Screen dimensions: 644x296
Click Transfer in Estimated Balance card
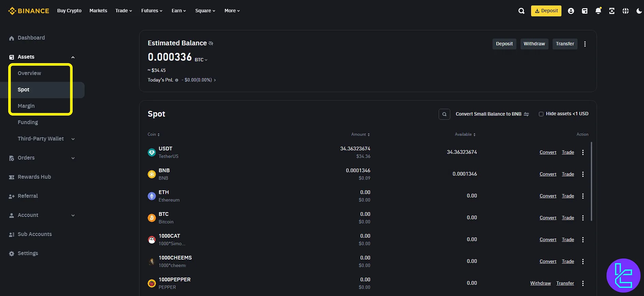[565, 44]
